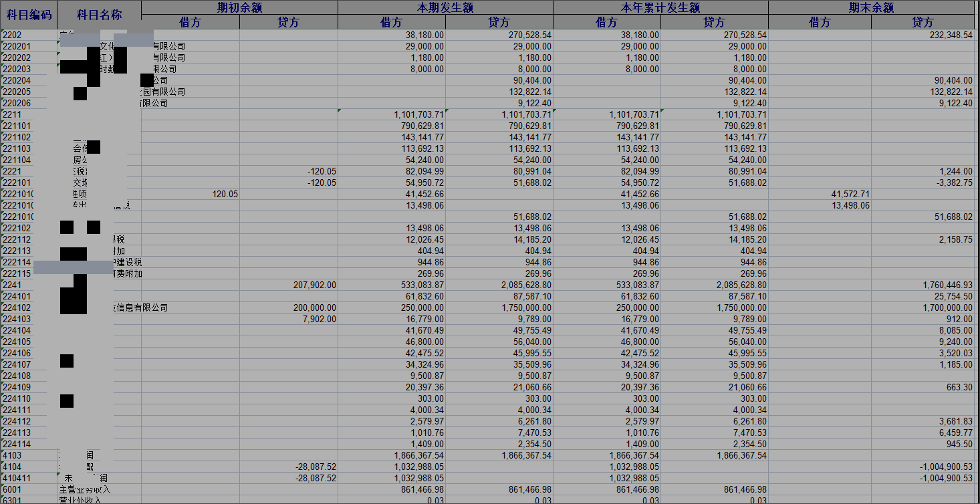Click ending balance cell 3,520.03
The width and height of the screenshot is (980, 504).
tap(923, 353)
